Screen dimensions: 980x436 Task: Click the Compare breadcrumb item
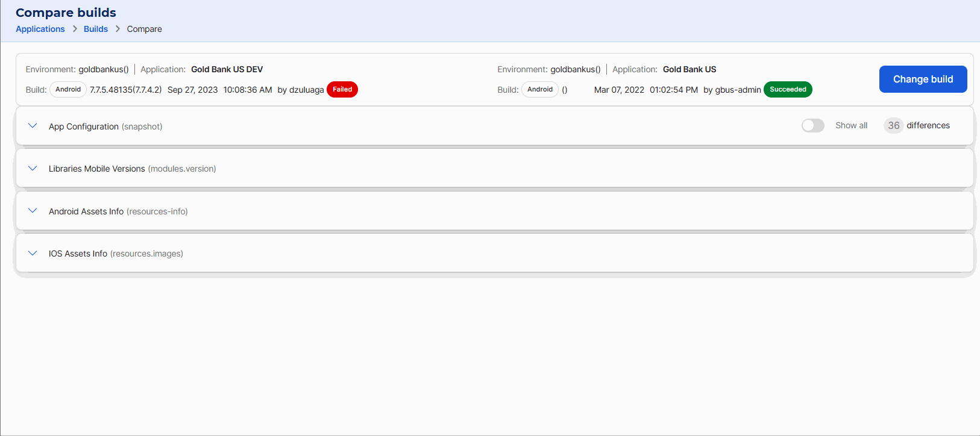144,29
